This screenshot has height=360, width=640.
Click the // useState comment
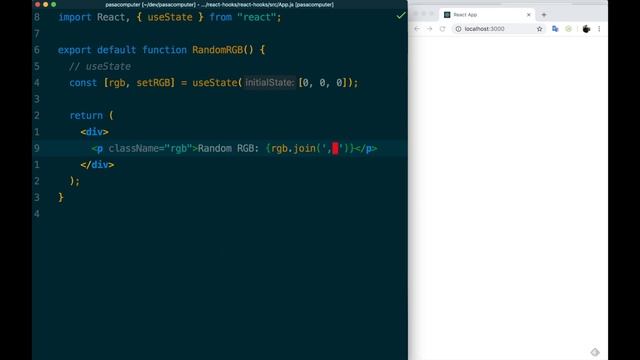pyautogui.click(x=100, y=67)
